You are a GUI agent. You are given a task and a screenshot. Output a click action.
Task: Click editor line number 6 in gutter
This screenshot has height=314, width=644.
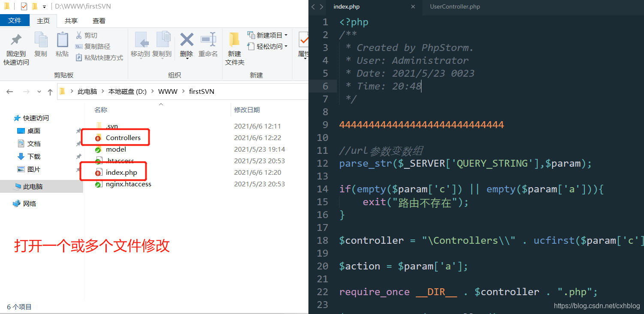pos(325,87)
